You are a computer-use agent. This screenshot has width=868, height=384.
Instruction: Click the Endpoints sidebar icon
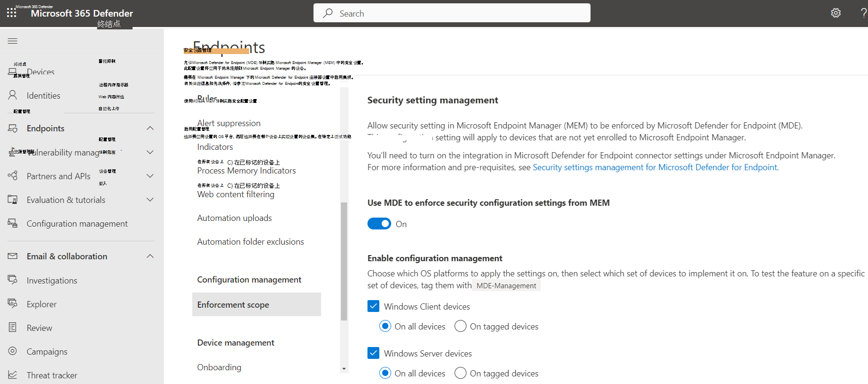click(13, 128)
